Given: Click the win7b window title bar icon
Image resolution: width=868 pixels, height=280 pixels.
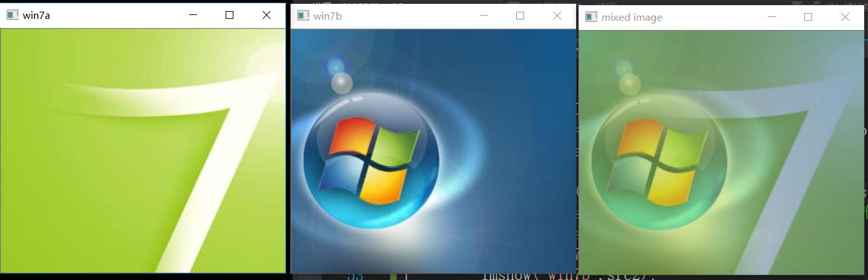Looking at the screenshot, I should [303, 16].
